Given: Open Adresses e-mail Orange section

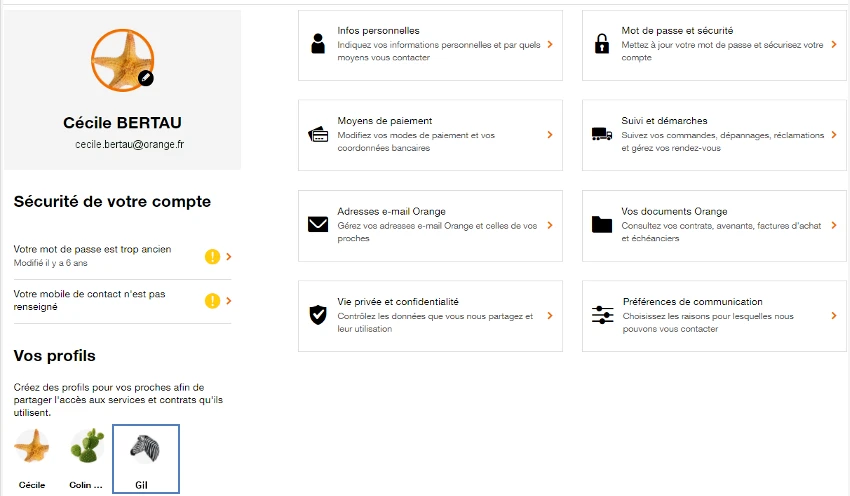Looking at the screenshot, I should 430,226.
